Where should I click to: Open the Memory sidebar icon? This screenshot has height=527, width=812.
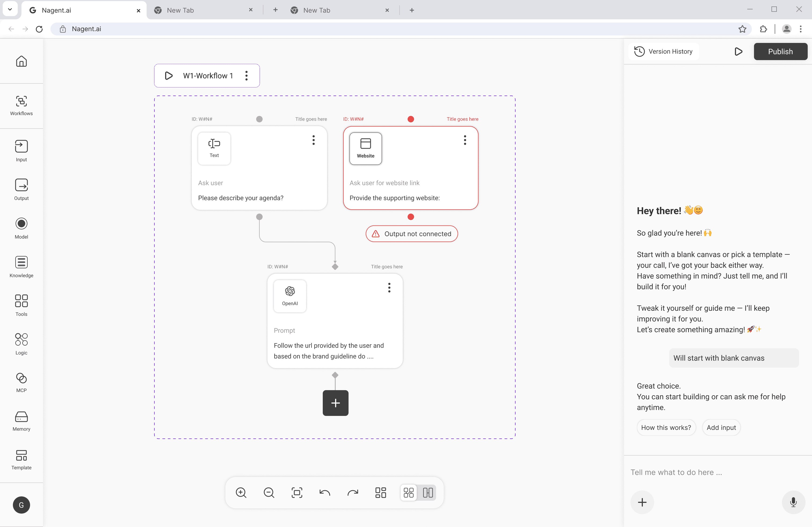coord(21,421)
